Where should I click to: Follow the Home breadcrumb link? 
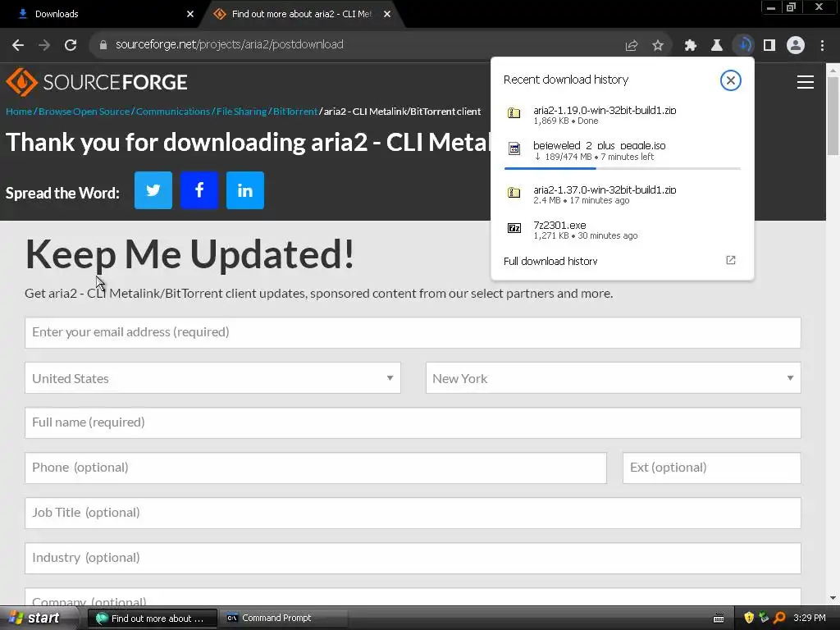pos(19,112)
